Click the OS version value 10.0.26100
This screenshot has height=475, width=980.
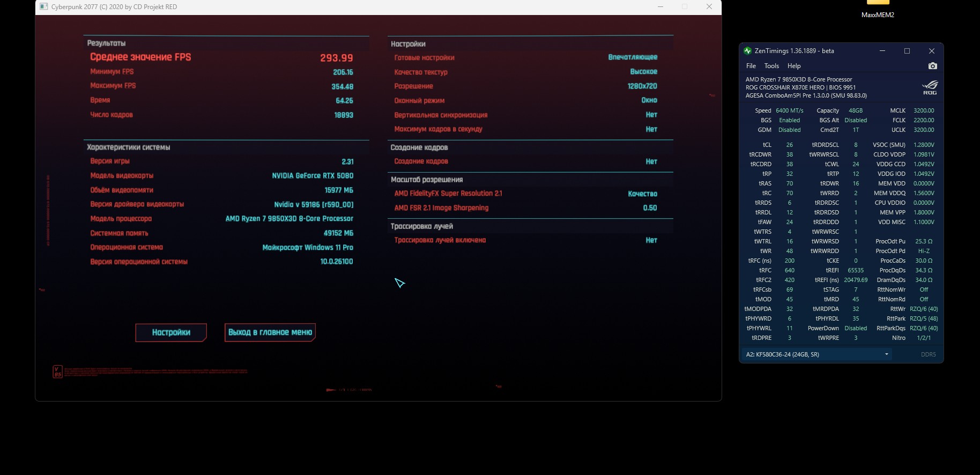click(337, 262)
